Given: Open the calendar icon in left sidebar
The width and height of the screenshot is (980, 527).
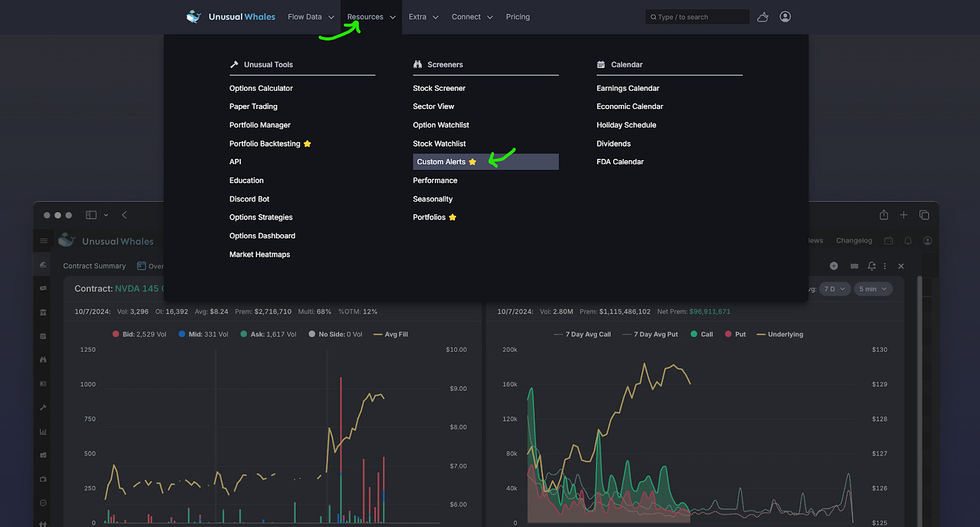Looking at the screenshot, I should 44,336.
